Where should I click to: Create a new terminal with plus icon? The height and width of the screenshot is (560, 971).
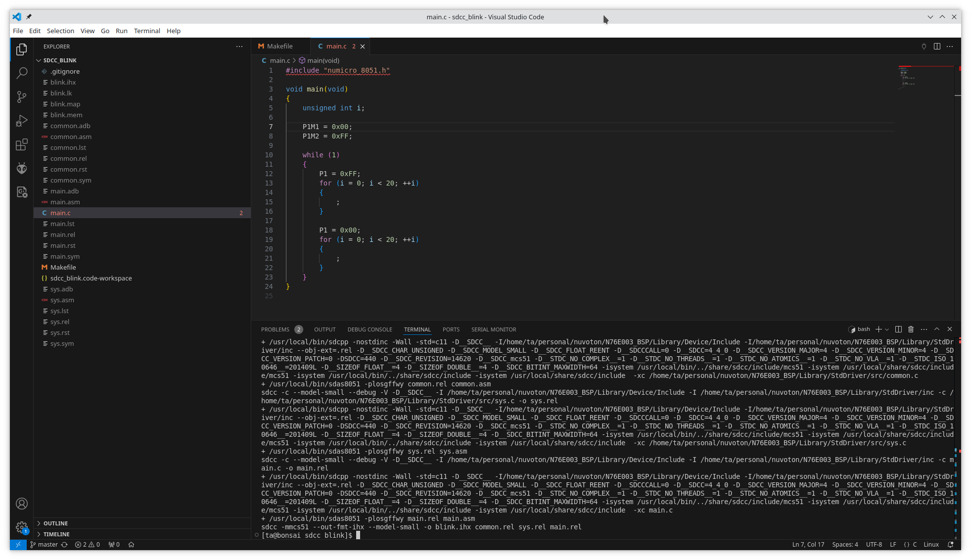[x=879, y=329]
